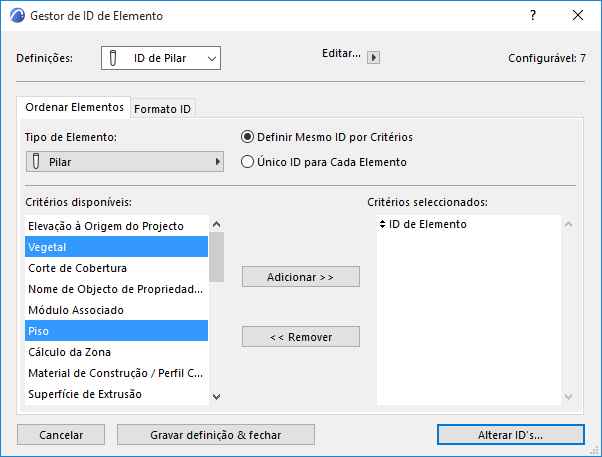Select Definir Mesmo ID por Critérios option
Screen dimensions: 602x457
248,137
